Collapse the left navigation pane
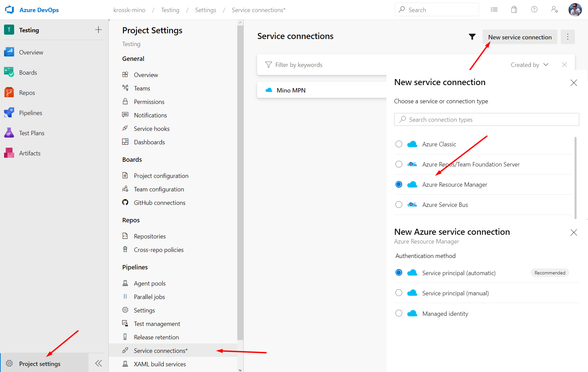588x372 pixels. pos(98,363)
